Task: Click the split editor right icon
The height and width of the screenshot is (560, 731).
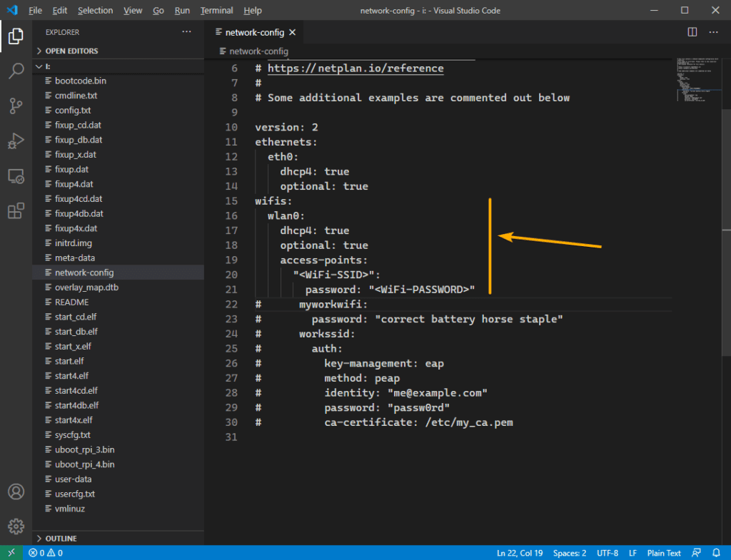Action: pos(692,32)
